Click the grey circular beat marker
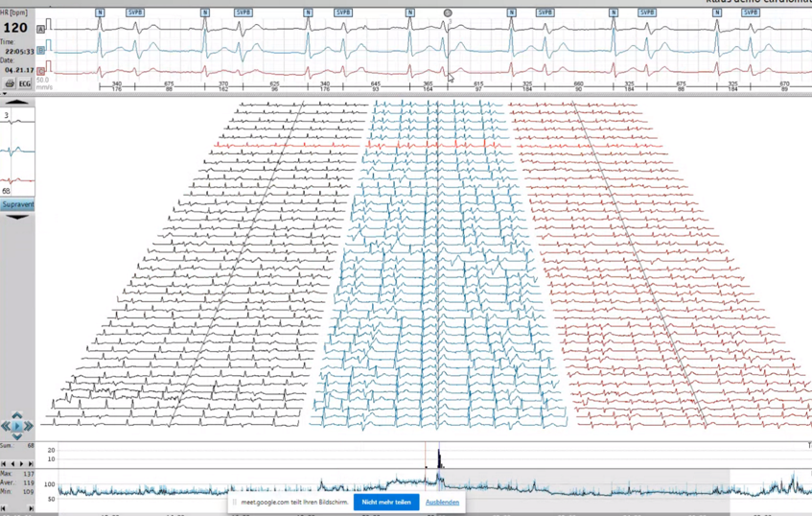812x516 pixels. click(x=448, y=13)
